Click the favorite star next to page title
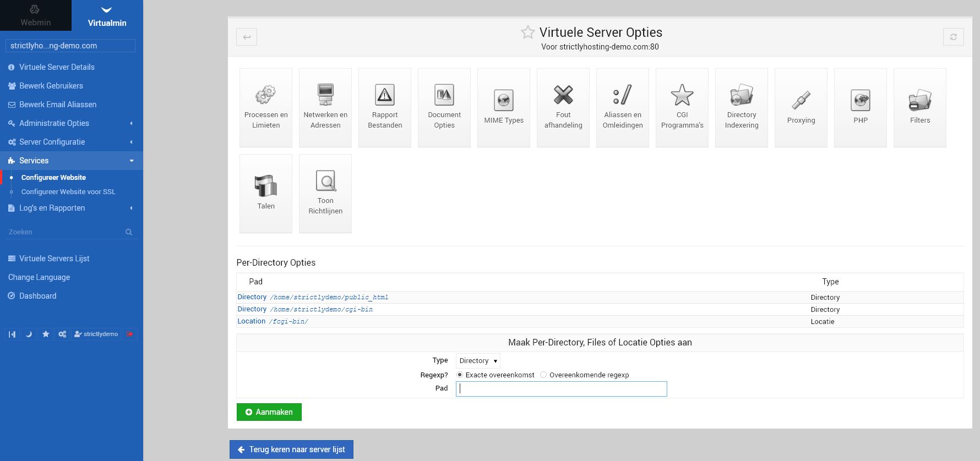This screenshot has height=461, width=980. click(528, 32)
